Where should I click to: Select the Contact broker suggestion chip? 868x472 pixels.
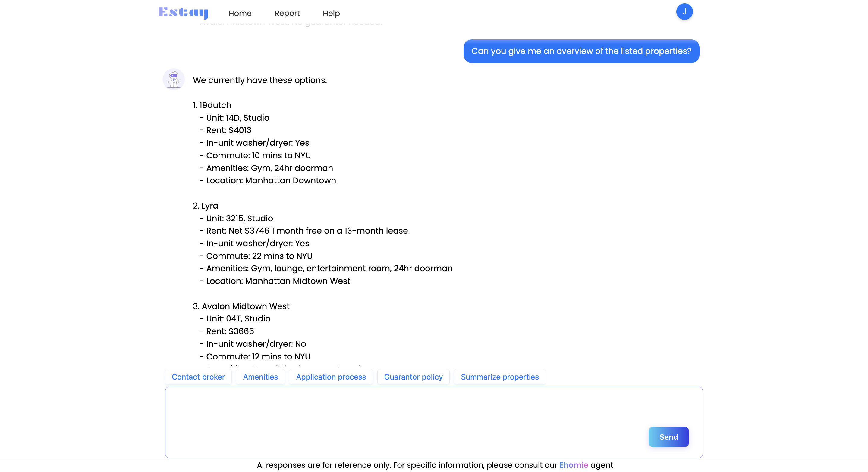click(x=198, y=377)
